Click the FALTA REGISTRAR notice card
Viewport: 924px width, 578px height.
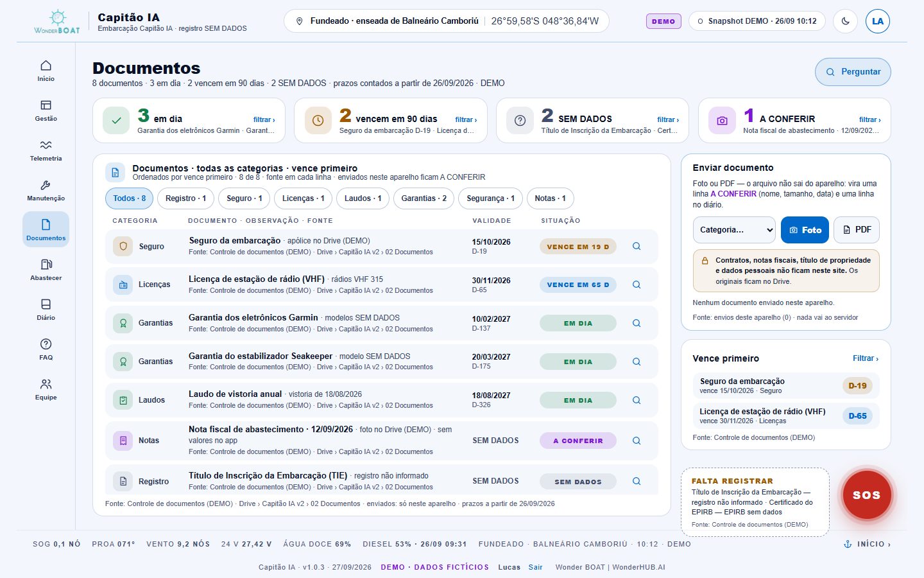tap(755, 502)
